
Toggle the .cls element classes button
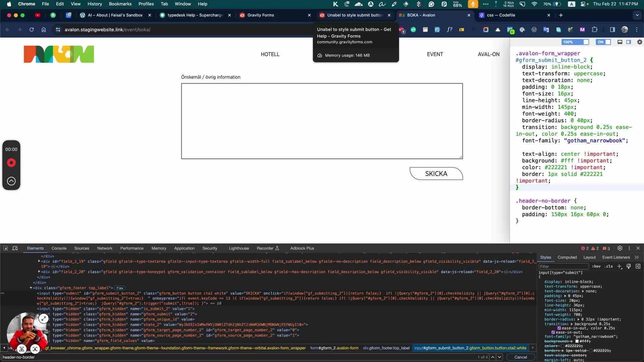[609, 266]
